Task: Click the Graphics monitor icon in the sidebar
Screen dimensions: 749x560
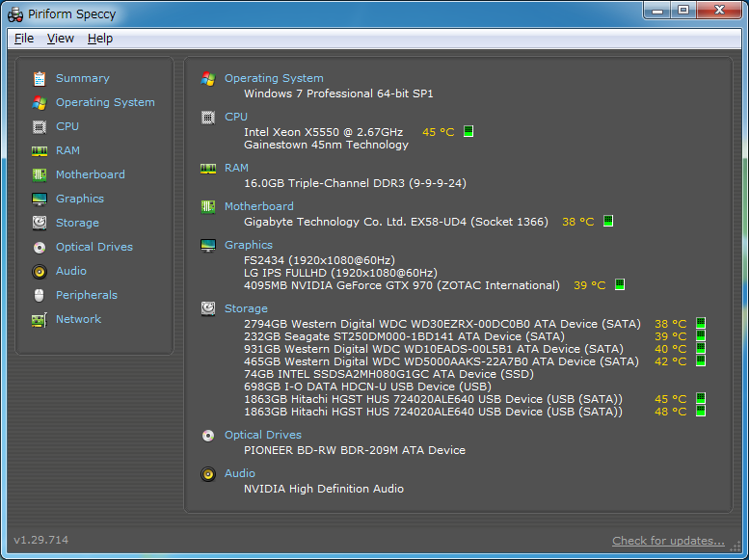Action: 40,199
